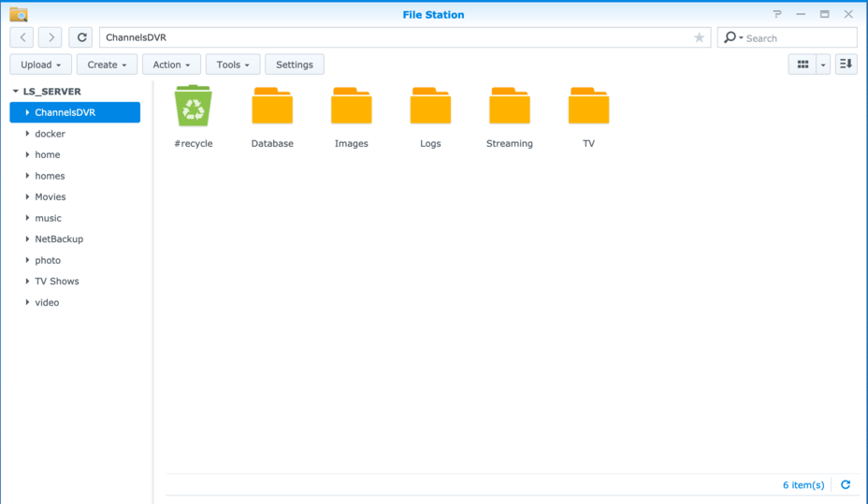The height and width of the screenshot is (504, 868).
Task: Expand the ChannelsDVR tree node arrow
Action: (x=27, y=112)
